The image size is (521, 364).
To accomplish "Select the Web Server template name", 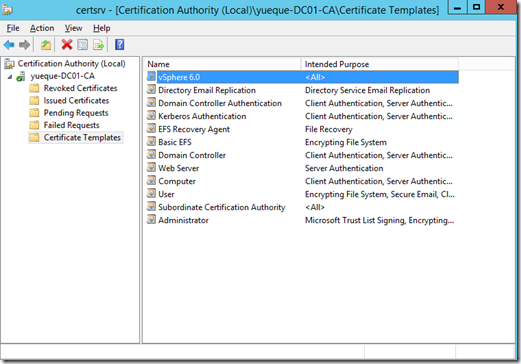I will coord(179,168).
